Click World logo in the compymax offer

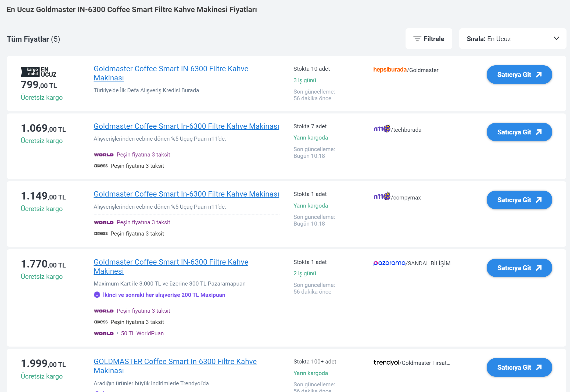pyautogui.click(x=104, y=222)
